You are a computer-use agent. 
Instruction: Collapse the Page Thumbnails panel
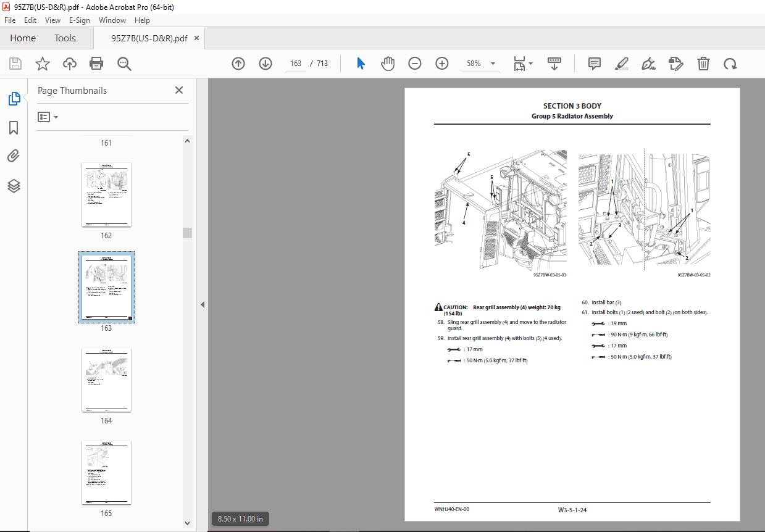click(178, 90)
